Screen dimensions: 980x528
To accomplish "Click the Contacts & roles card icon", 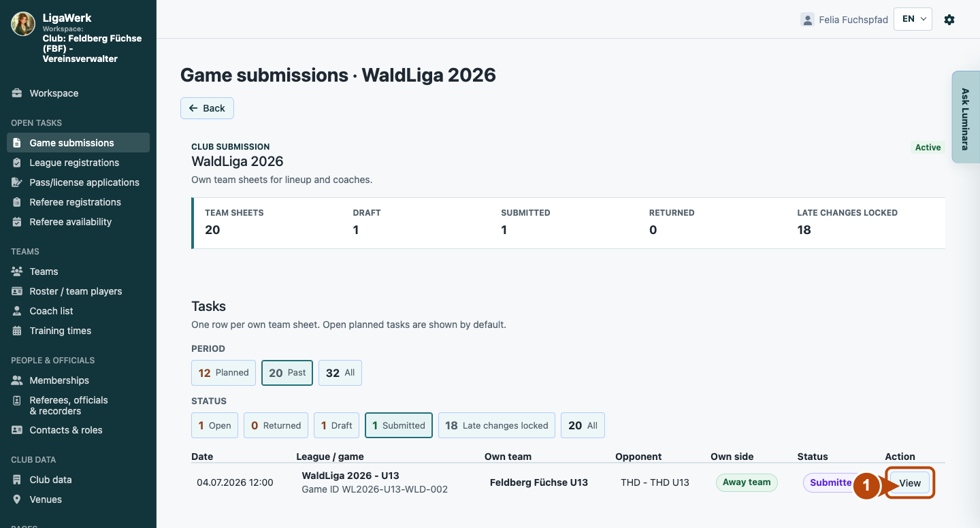I will (17, 430).
